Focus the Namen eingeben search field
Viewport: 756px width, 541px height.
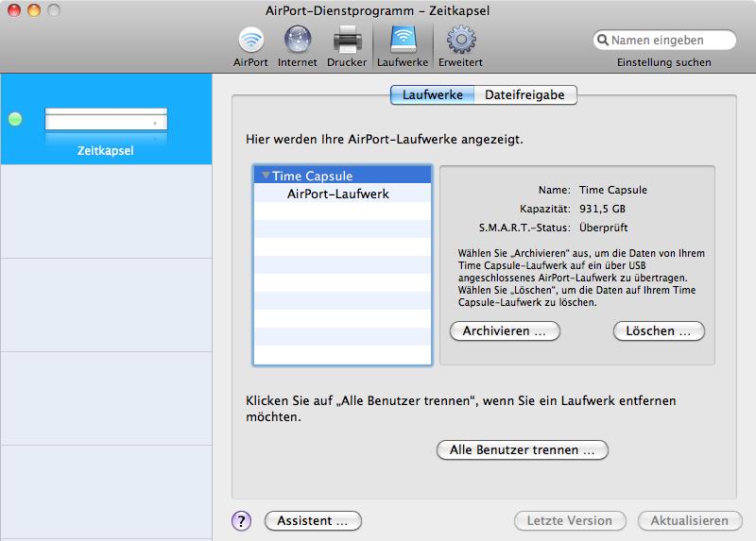click(x=665, y=40)
